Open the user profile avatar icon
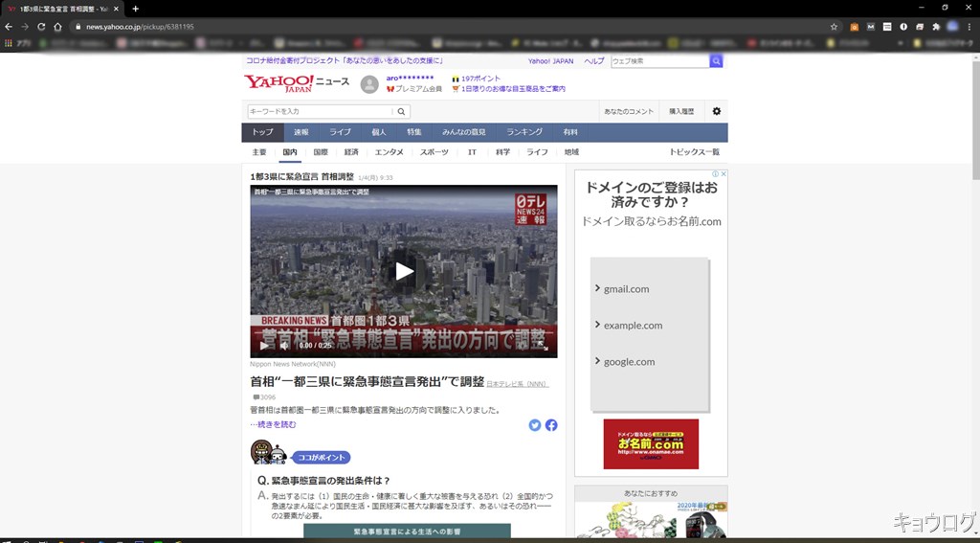Viewport: 980px width, 543px height. [x=369, y=84]
